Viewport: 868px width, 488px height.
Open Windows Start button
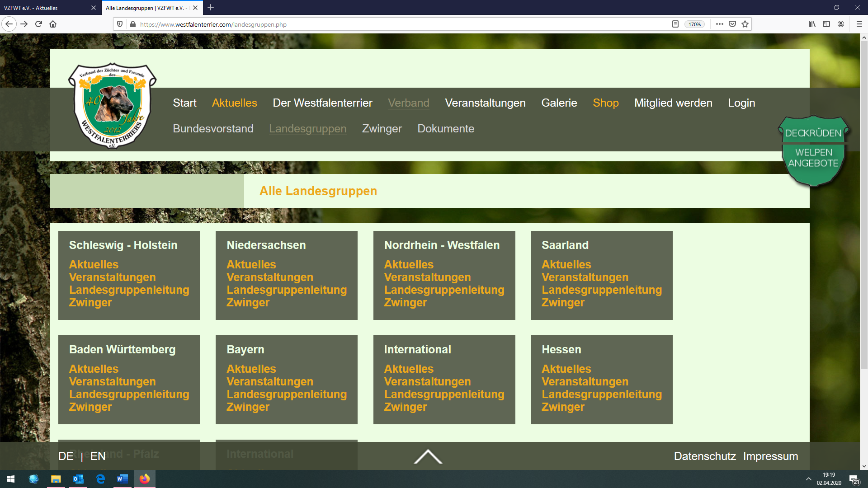11,479
